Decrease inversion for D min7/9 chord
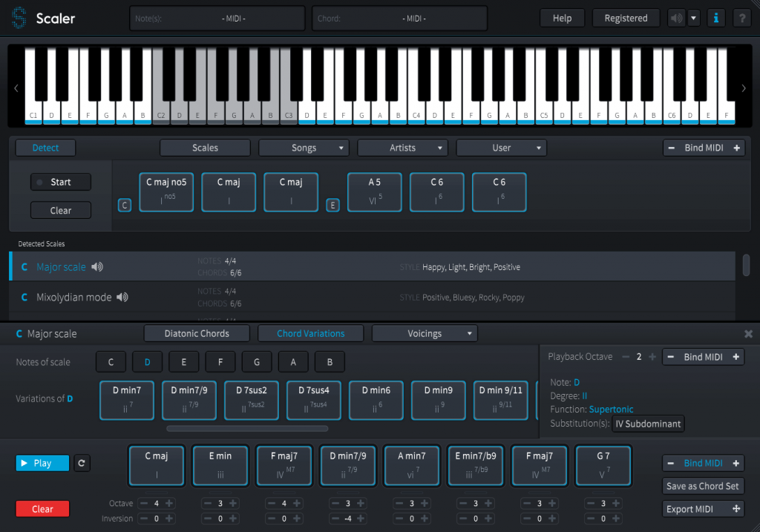This screenshot has height=532, width=760. (x=335, y=519)
